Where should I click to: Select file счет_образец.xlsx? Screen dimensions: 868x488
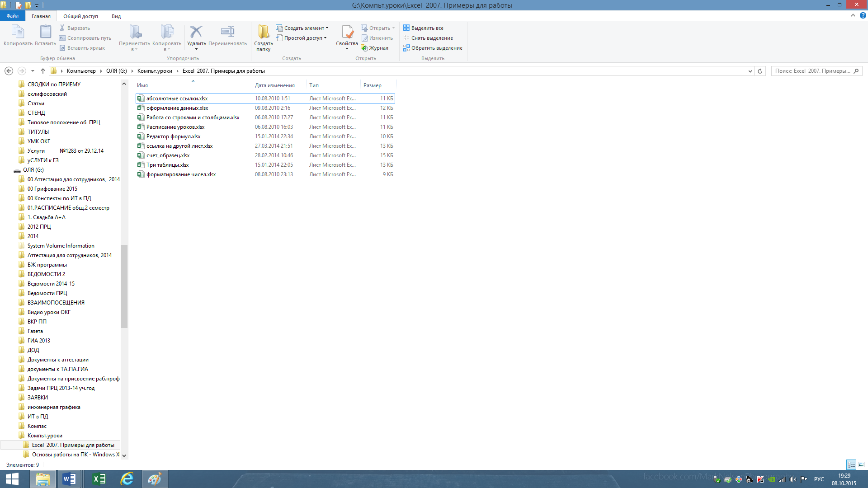(x=265, y=155)
